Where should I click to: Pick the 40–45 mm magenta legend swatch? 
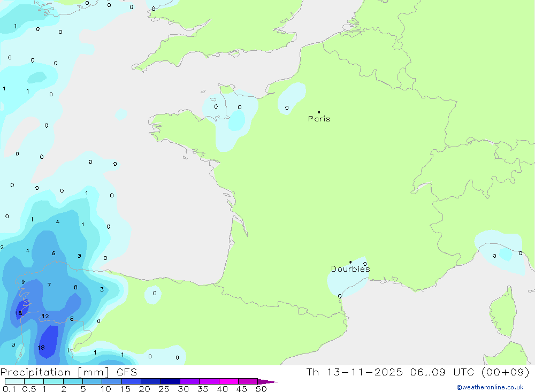(228, 381)
